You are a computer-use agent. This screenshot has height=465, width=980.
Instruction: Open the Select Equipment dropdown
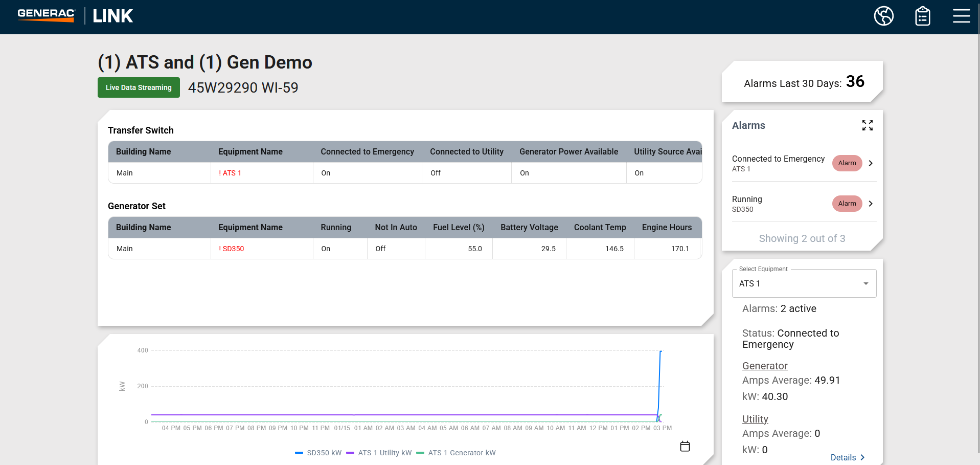coord(804,283)
